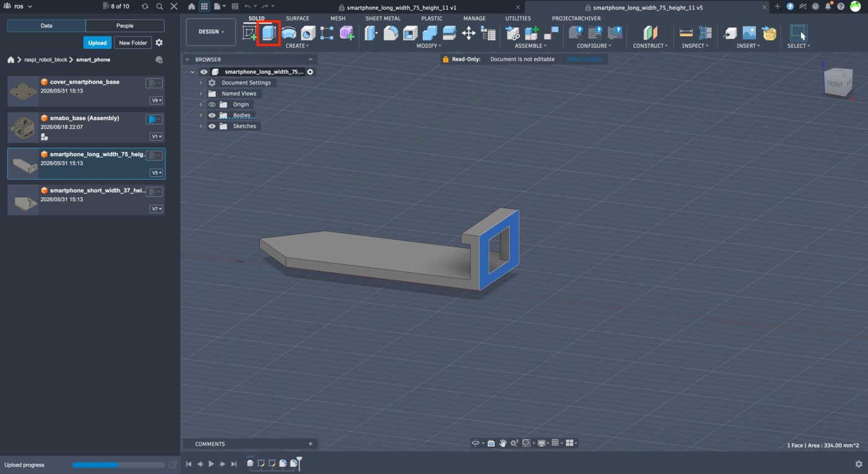Expand the Sketches folder node
The image size is (868, 474).
201,126
